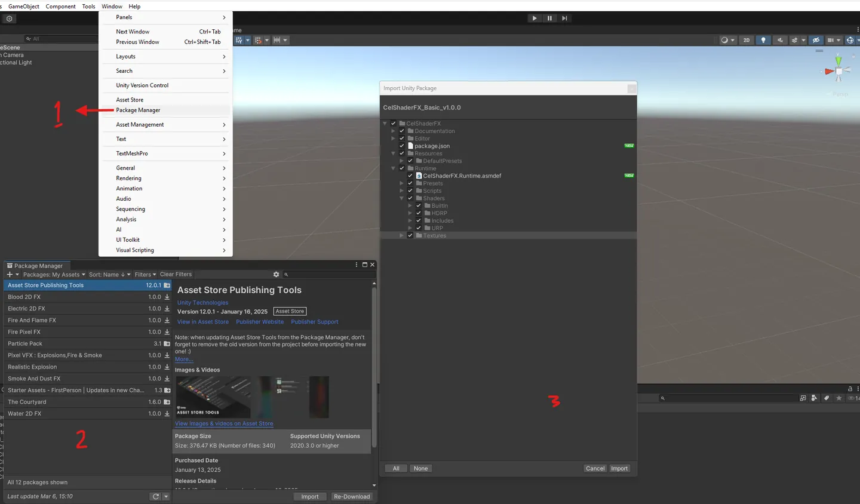
Task: Click download icon for Water 2D FX
Action: (x=167, y=413)
